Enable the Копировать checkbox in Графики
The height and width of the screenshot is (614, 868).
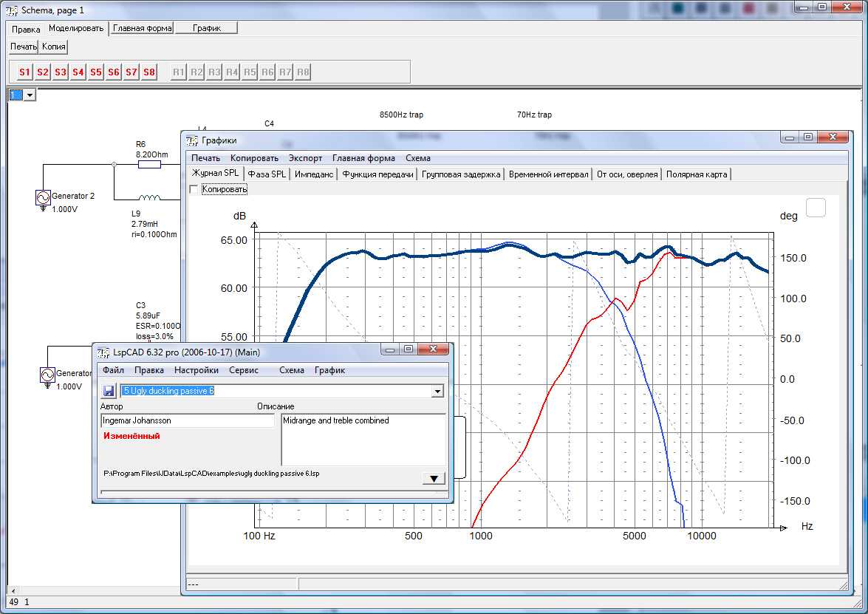[x=194, y=189]
